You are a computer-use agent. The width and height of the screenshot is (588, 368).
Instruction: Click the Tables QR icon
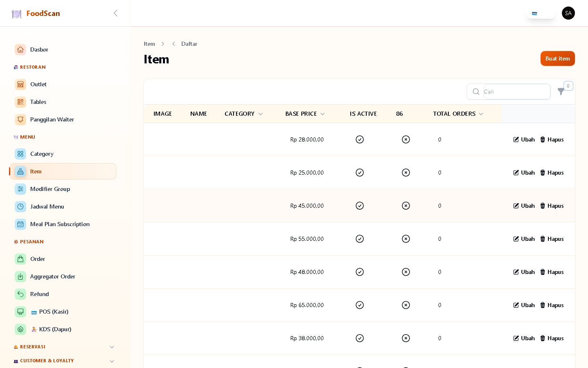[20, 102]
